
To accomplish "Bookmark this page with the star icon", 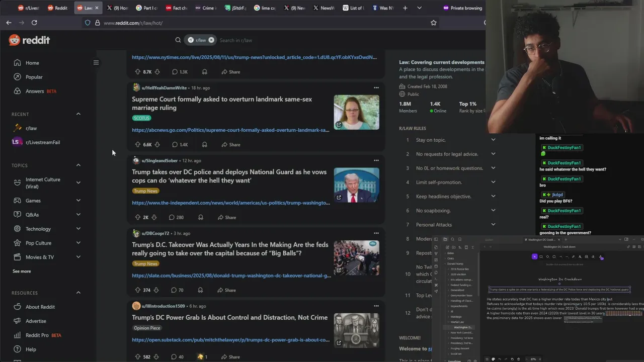I will (433, 23).
